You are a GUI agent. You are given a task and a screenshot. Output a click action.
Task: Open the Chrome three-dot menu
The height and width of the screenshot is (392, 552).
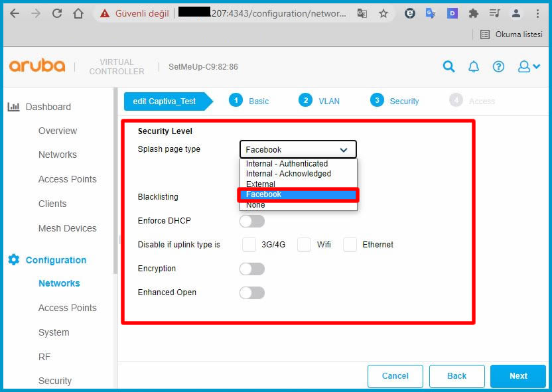[537, 13]
